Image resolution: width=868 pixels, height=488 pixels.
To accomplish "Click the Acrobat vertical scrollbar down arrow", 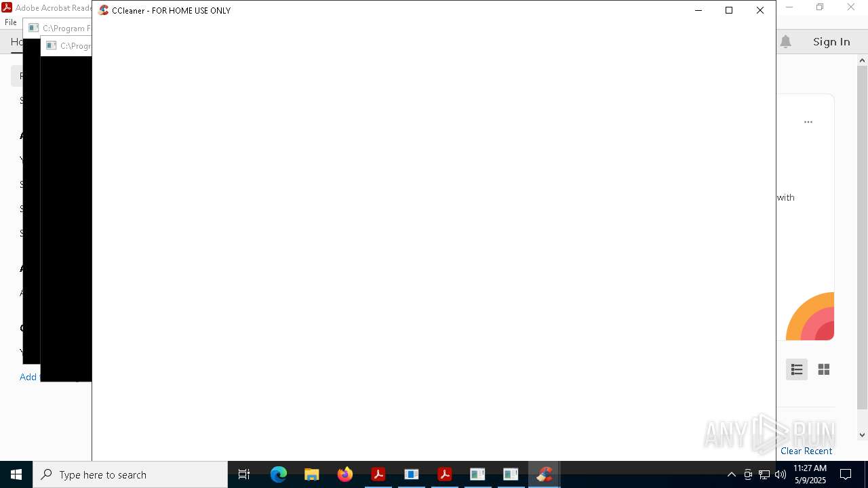I will (x=862, y=435).
